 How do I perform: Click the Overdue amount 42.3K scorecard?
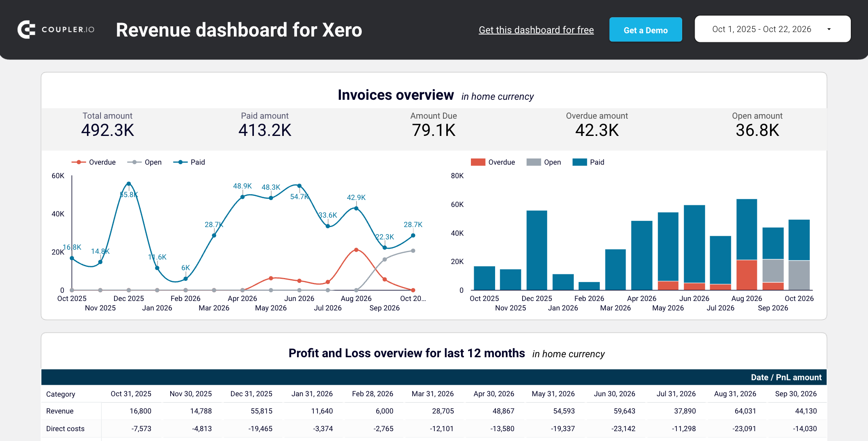[597, 125]
